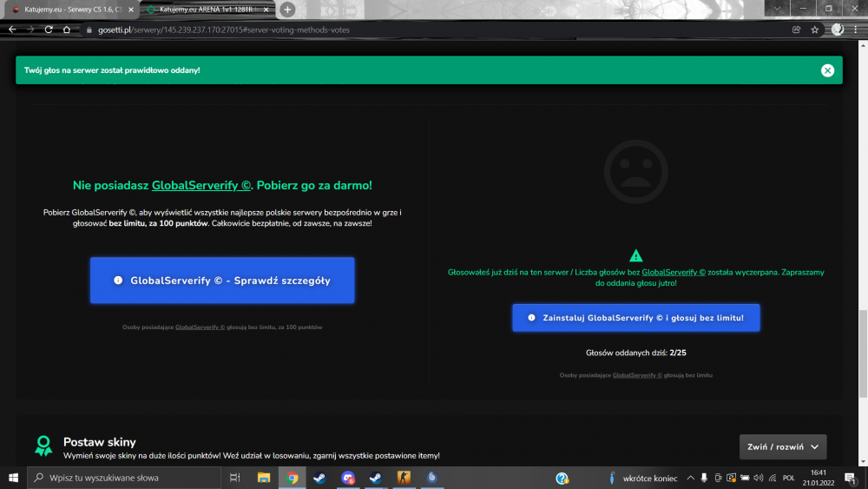Bookmark this page with star icon
Image resolution: width=868 pixels, height=489 pixels.
click(x=814, y=30)
